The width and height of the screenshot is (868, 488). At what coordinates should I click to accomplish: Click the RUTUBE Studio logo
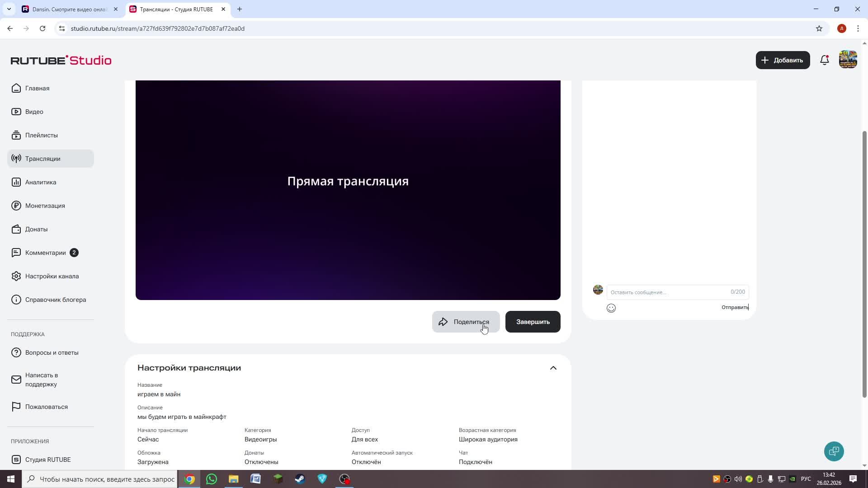[x=61, y=60]
